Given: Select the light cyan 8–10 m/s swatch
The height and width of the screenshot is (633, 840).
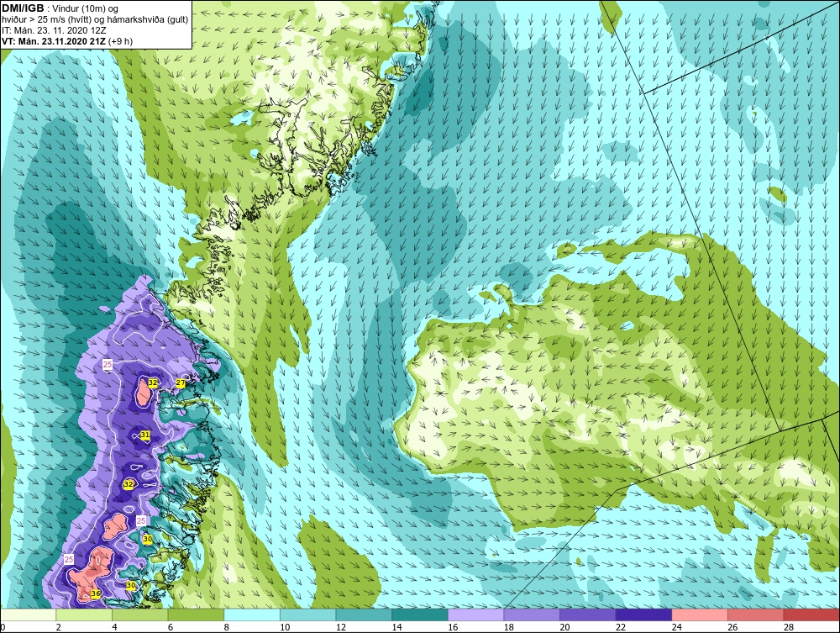Looking at the screenshot, I should point(252,615).
